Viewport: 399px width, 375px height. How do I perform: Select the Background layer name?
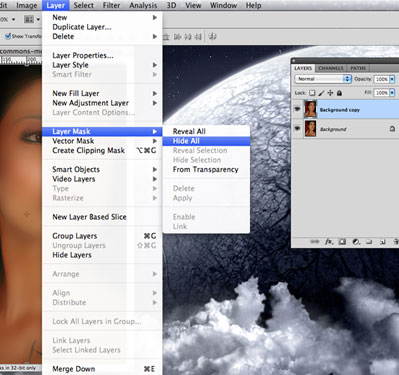(x=333, y=129)
